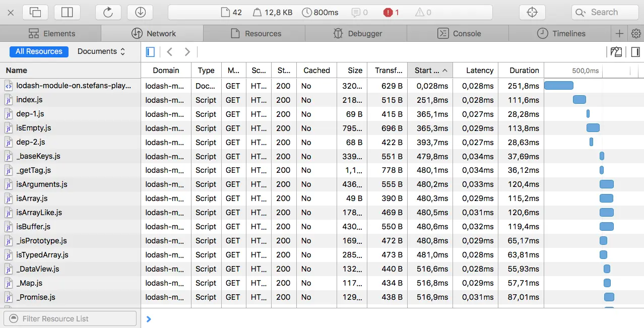The width and height of the screenshot is (644, 328).
Task: Select isBuffer.js in the resource list
Action: click(71, 227)
